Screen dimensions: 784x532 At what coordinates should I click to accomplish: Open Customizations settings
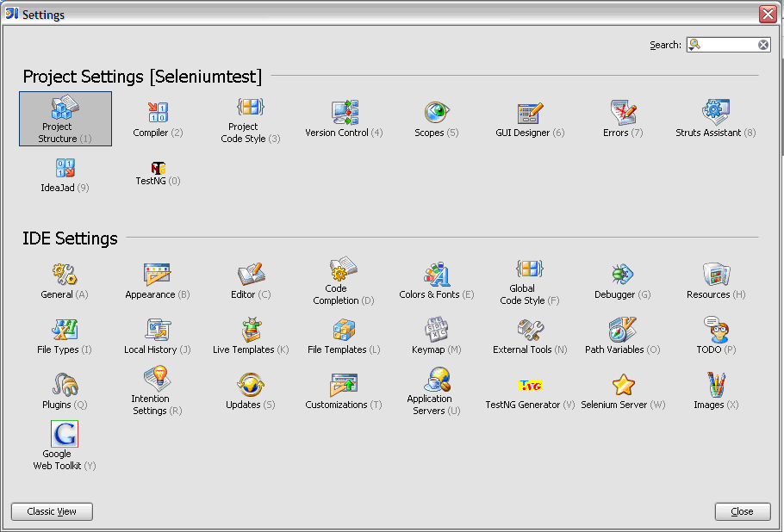(344, 391)
